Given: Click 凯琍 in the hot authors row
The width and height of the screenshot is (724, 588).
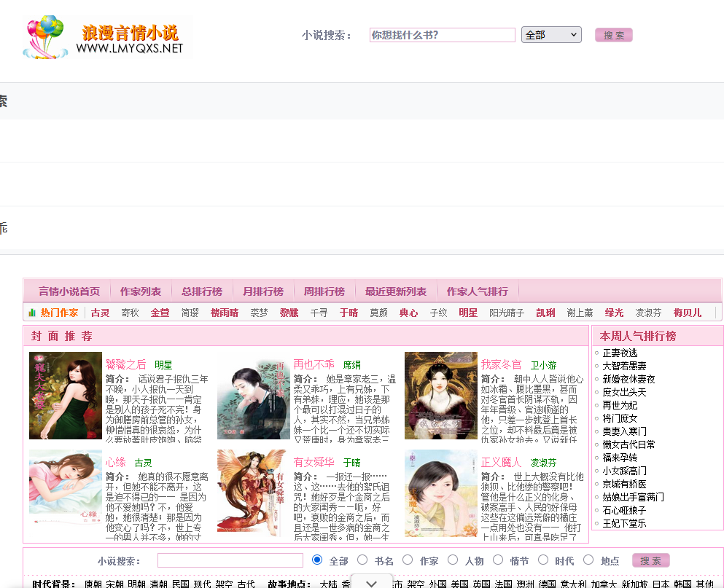Looking at the screenshot, I should pos(545,312).
